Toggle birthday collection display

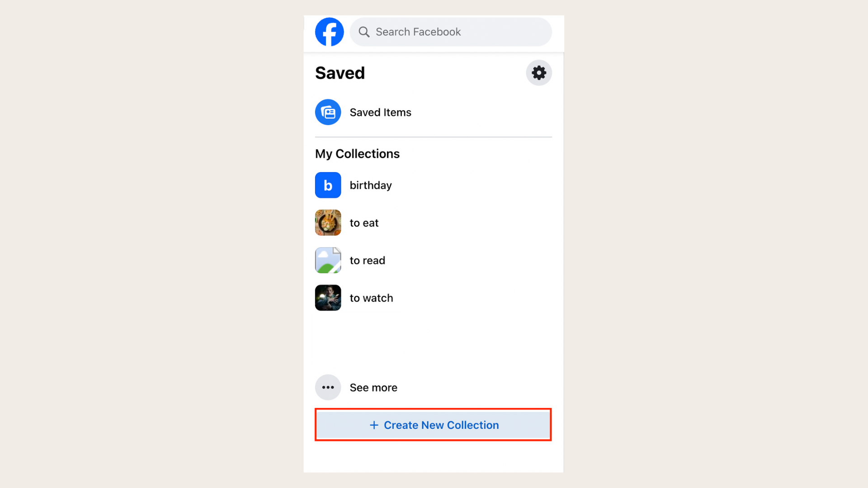[x=371, y=185]
